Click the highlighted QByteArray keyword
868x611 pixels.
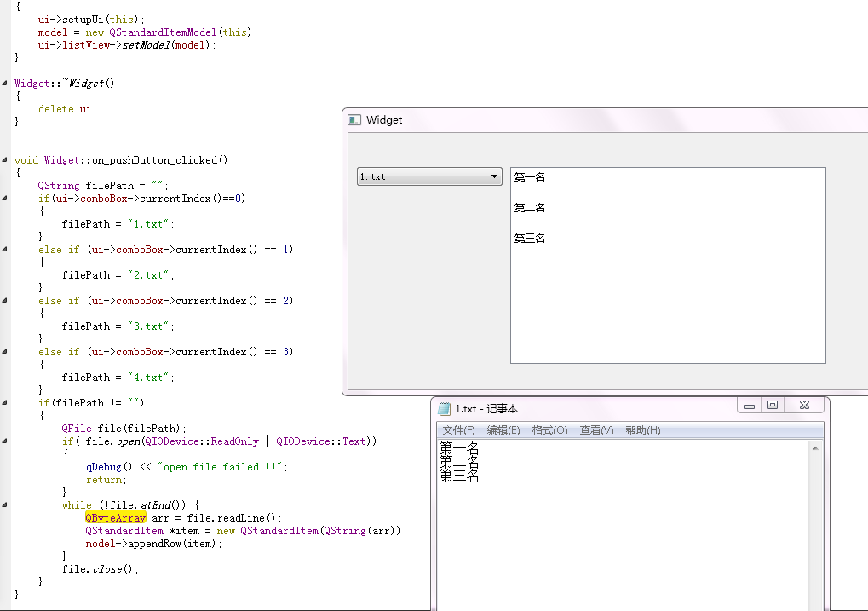click(x=115, y=518)
